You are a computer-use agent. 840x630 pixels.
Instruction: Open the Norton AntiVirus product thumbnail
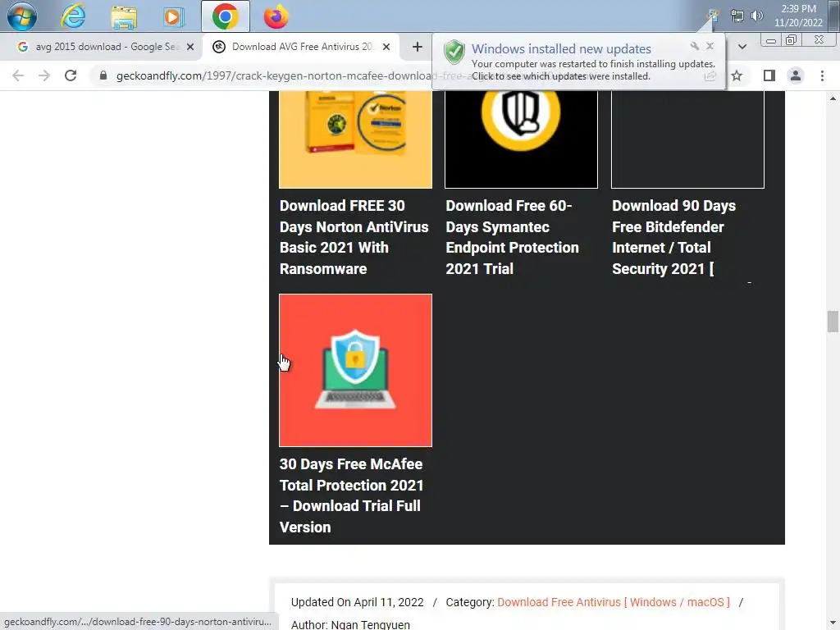[356, 139]
